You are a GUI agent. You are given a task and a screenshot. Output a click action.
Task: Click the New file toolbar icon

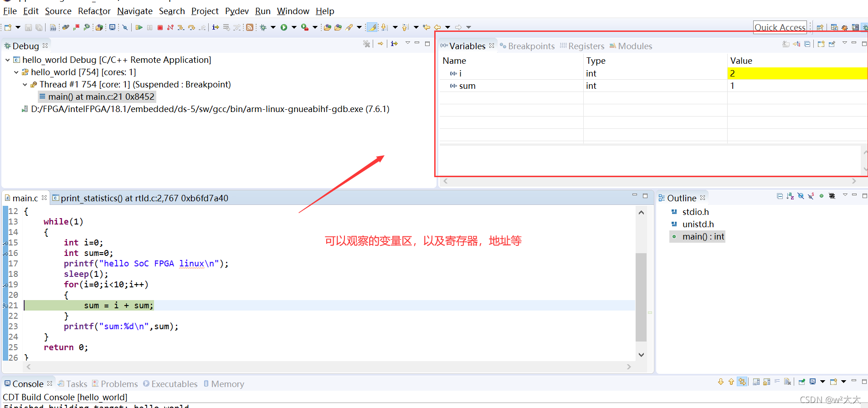pyautogui.click(x=8, y=27)
